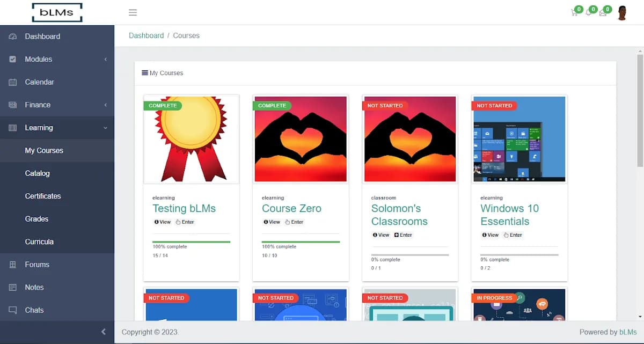644x344 pixels.
Task: Click the Dashboard breadcrumb link
Action: tap(146, 35)
